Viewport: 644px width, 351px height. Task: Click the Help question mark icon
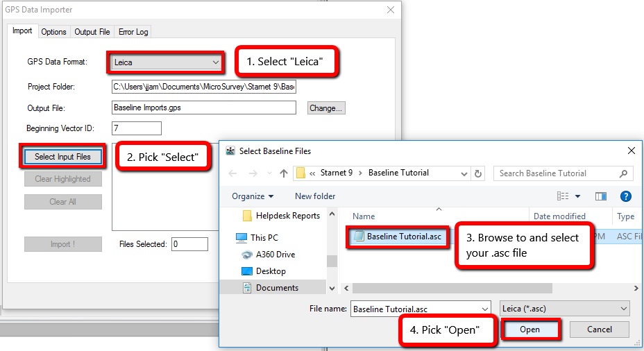click(x=625, y=196)
